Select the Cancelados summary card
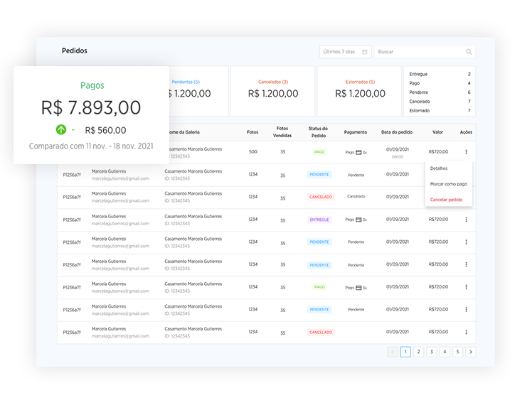Image resolution: width=532 pixels, height=415 pixels. (x=272, y=91)
